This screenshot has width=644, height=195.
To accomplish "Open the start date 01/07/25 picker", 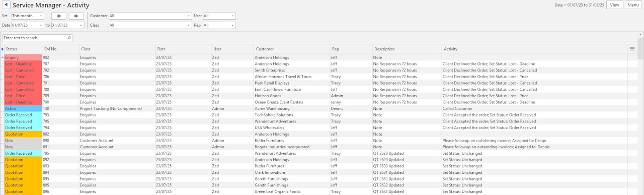I will click(41, 25).
